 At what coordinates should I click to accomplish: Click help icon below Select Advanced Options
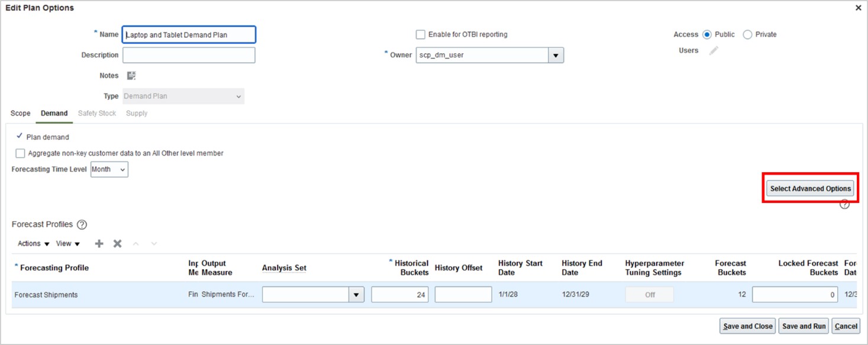[844, 204]
